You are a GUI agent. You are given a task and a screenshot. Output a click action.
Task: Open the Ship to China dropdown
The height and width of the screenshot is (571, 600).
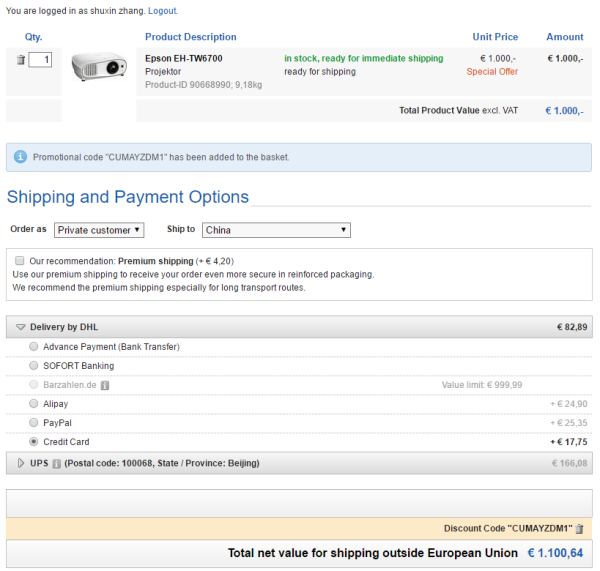pos(276,230)
